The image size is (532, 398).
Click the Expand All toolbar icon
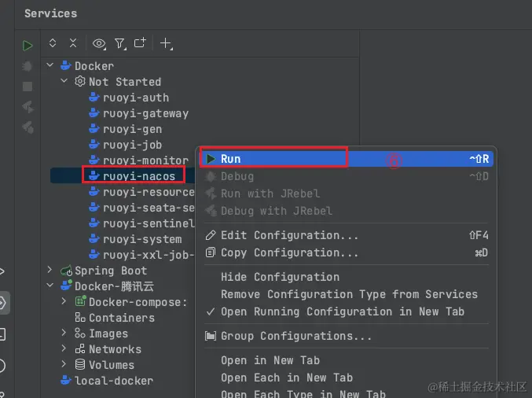53,43
